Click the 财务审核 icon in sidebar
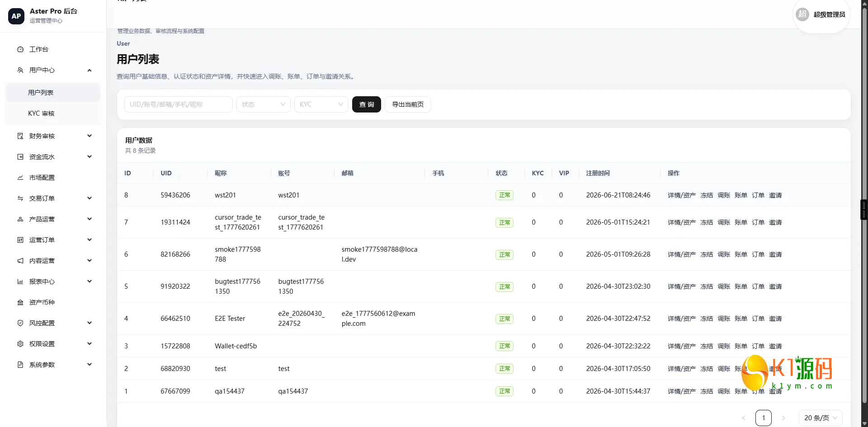Image resolution: width=868 pixels, height=427 pixels. pos(20,136)
